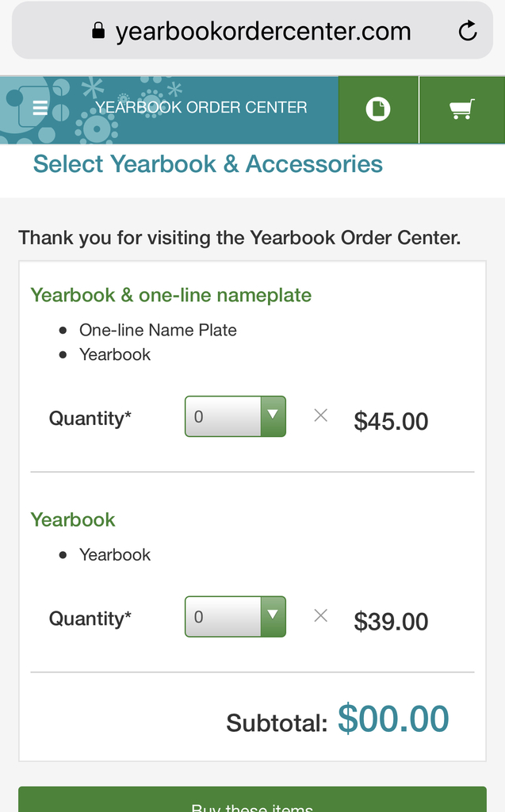Open the shopping cart icon
The image size is (505, 812).
(x=461, y=109)
